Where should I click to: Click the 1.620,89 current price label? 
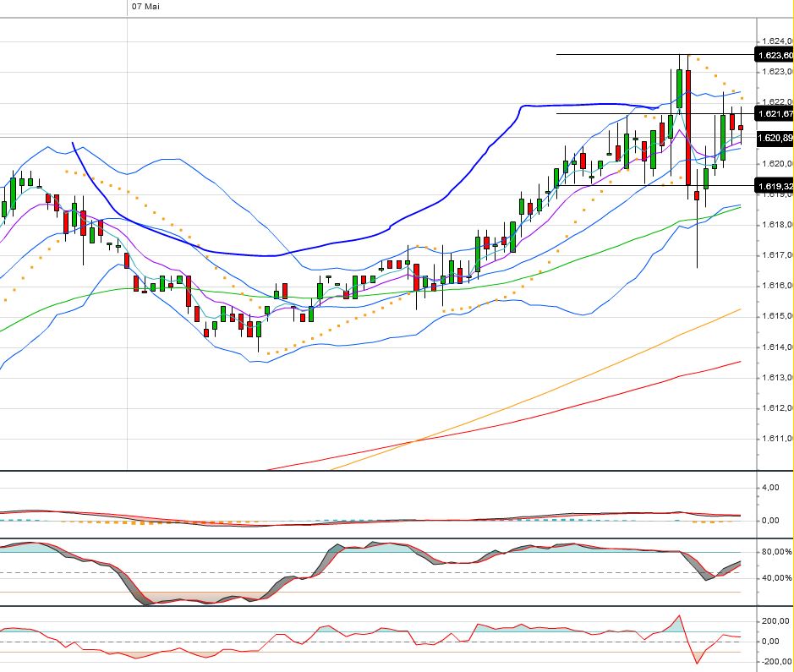point(775,138)
